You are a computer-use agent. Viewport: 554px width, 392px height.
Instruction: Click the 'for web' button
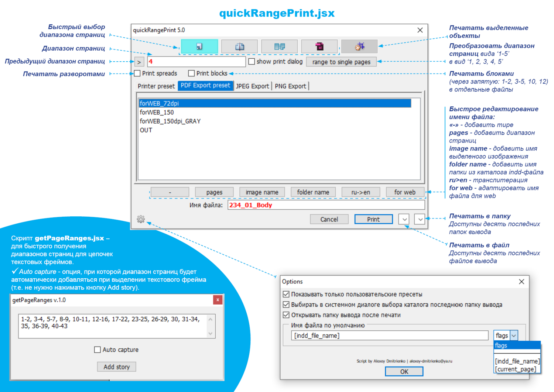point(405,192)
